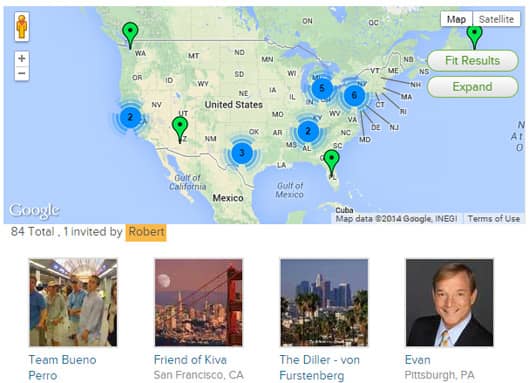Open the blue cluster marker showing 5

click(x=322, y=88)
